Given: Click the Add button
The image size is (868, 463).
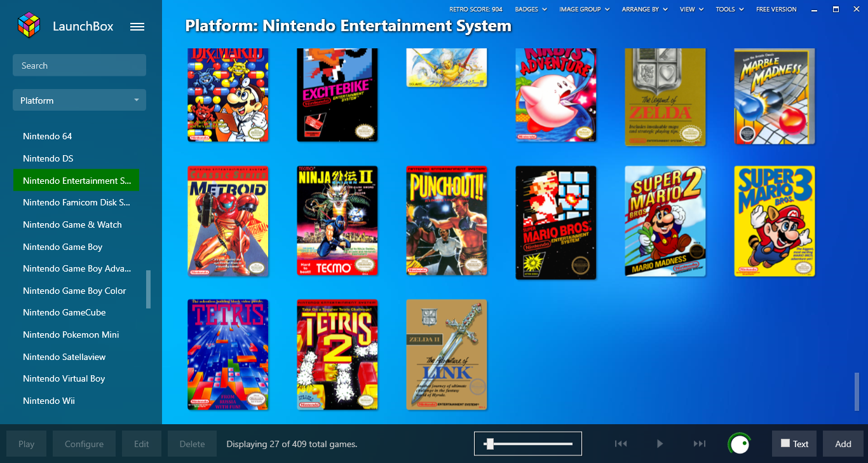Looking at the screenshot, I should coord(843,444).
